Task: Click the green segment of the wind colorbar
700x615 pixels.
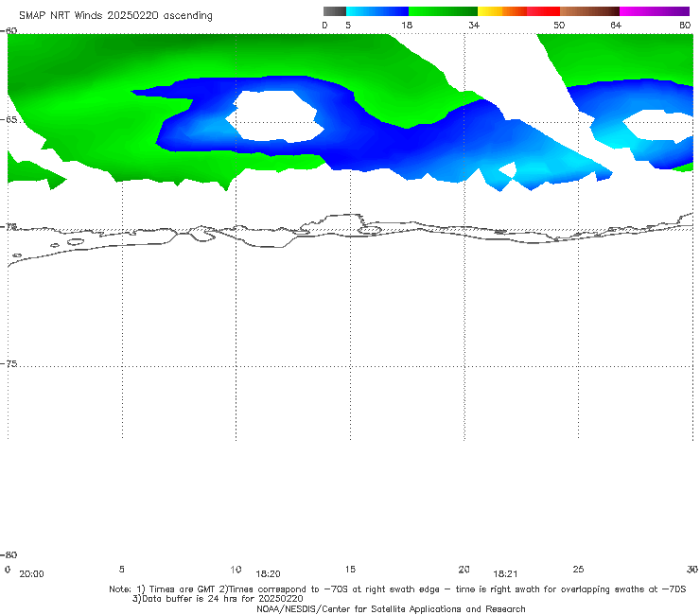Action: 443,11
